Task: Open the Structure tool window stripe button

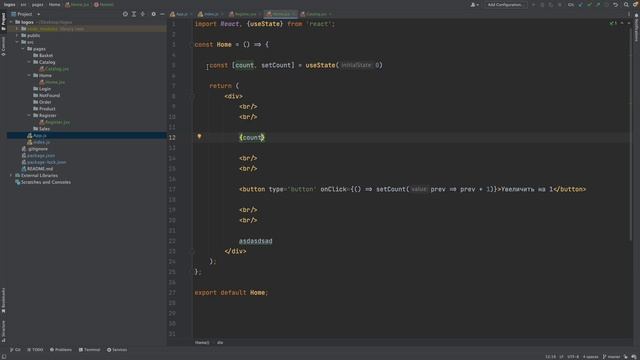Action: click(3, 331)
